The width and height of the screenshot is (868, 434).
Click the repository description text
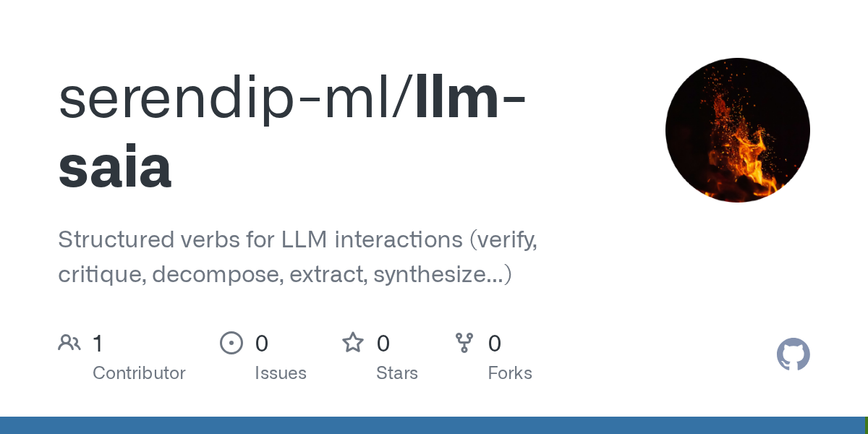click(x=297, y=257)
